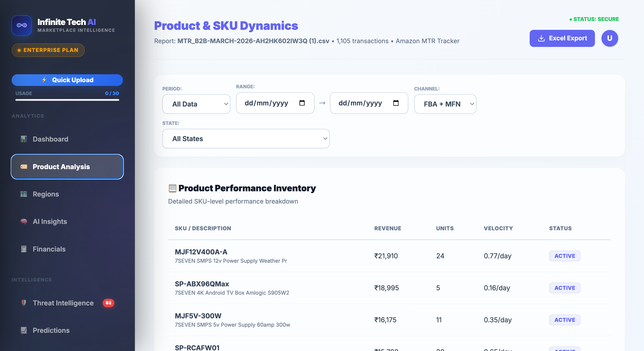Click the AI Insights brain icon
The width and height of the screenshot is (644, 351).
(24, 221)
